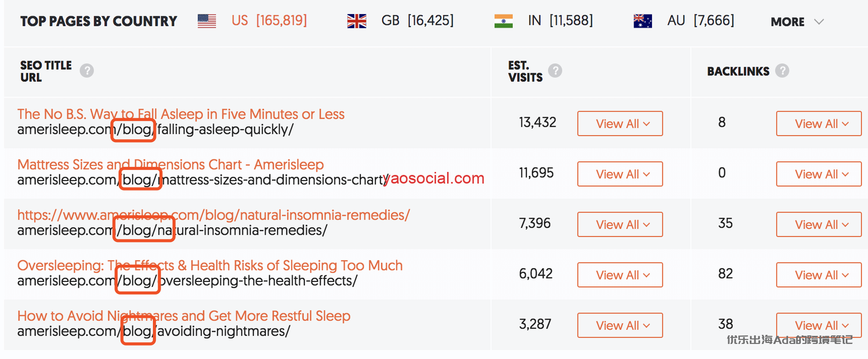Open the Oversleeping health risks article link

click(210, 265)
